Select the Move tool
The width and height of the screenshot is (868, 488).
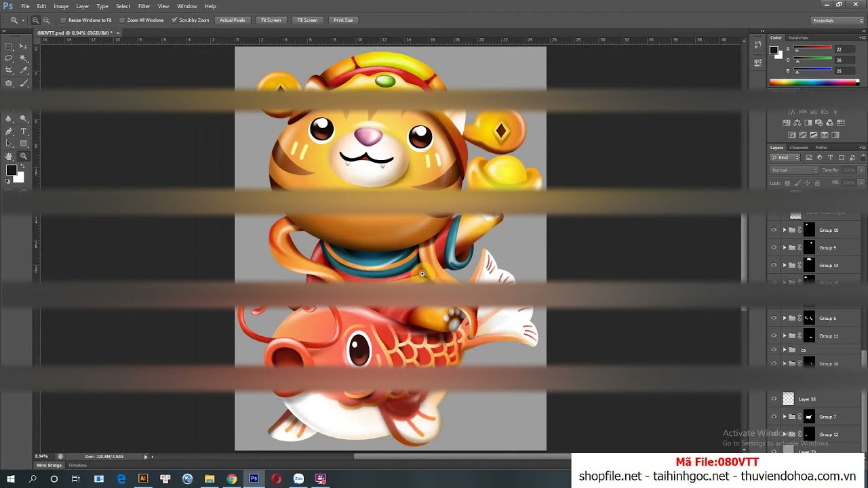coord(24,47)
